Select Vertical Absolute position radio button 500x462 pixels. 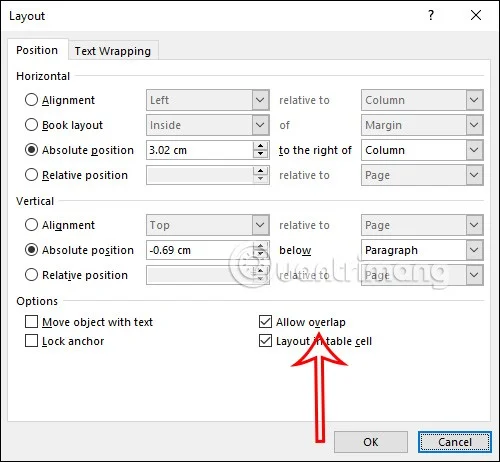point(31,250)
